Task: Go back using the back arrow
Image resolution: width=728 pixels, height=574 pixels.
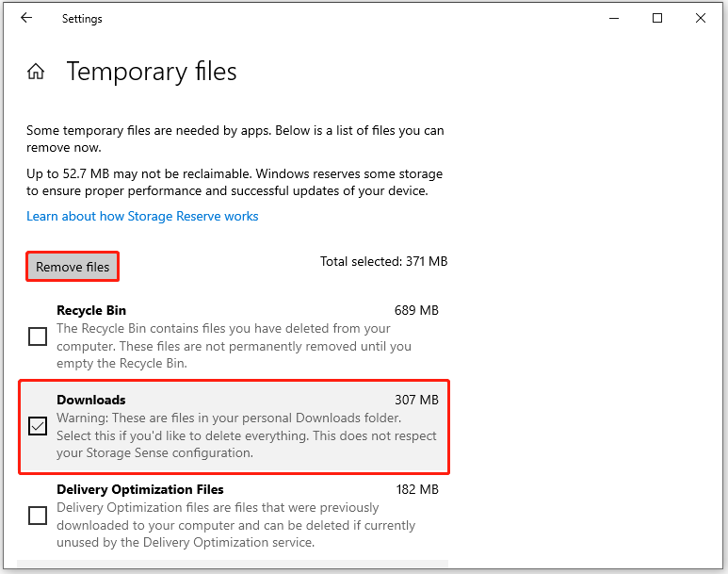Action: click(26, 18)
